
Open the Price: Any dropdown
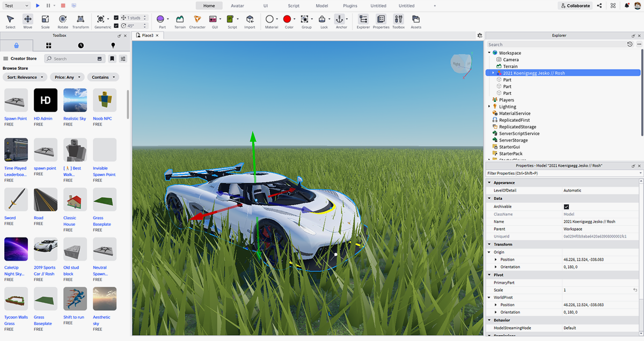click(x=67, y=77)
